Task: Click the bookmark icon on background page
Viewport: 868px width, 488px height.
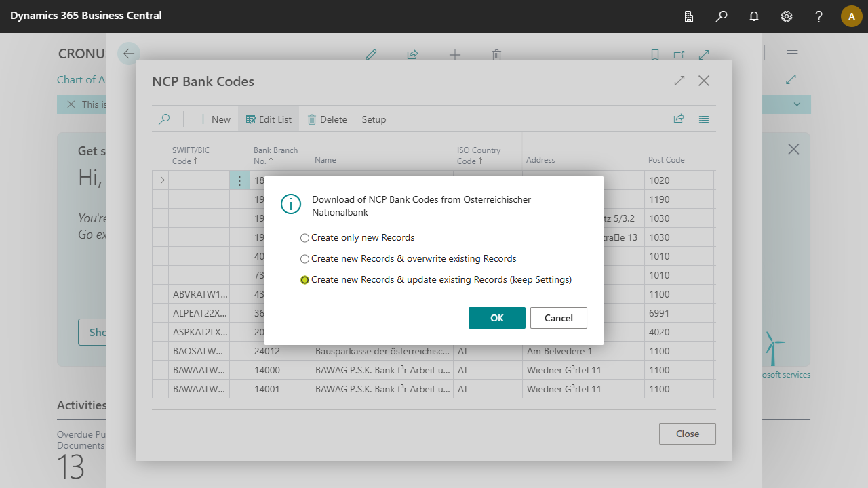Action: pos(655,55)
